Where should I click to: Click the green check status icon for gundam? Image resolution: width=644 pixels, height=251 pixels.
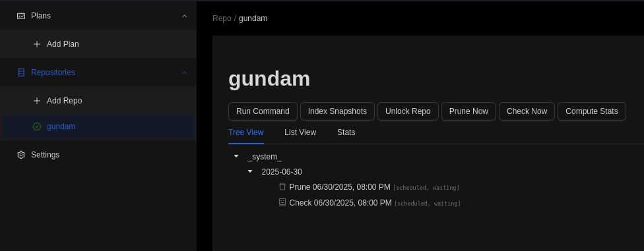pos(37,126)
